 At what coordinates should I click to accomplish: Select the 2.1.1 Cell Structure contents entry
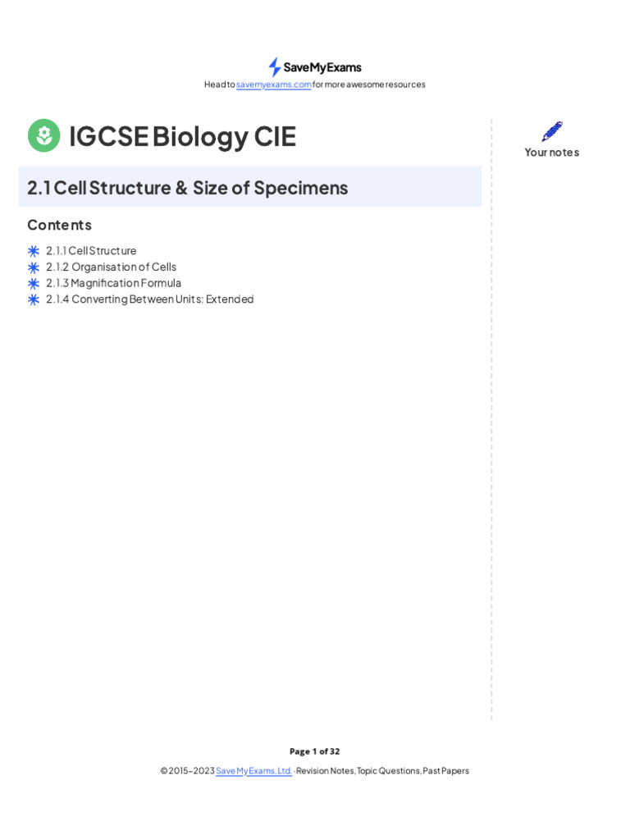[91, 251]
